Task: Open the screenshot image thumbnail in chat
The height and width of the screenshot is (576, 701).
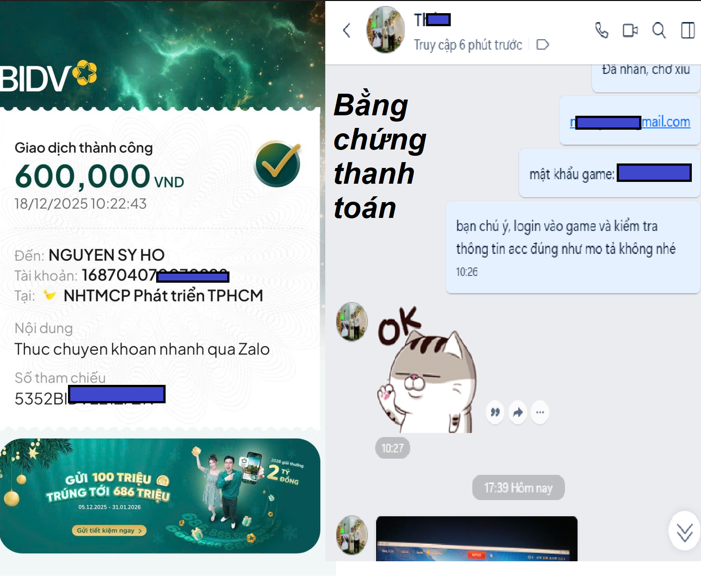Action: [477, 538]
